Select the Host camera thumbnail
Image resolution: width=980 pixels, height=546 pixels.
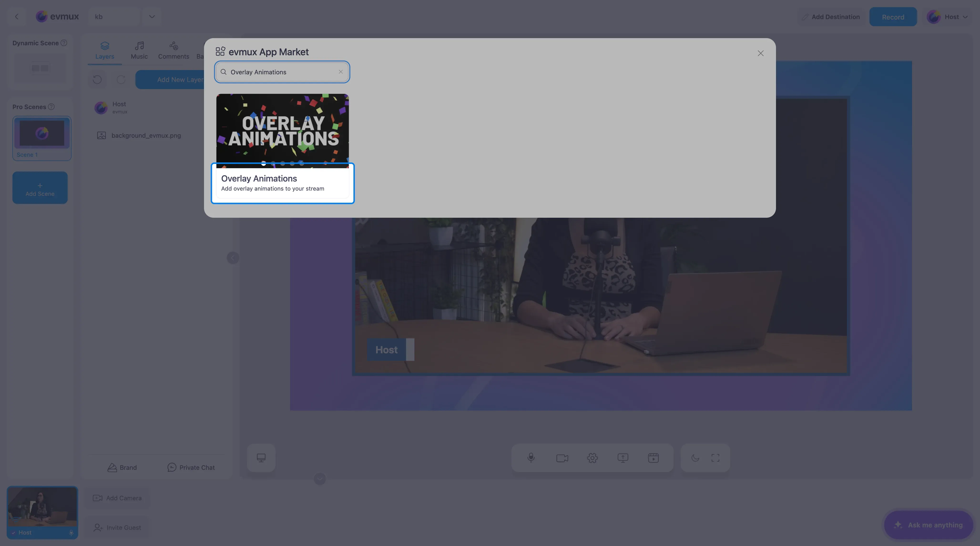tap(42, 512)
